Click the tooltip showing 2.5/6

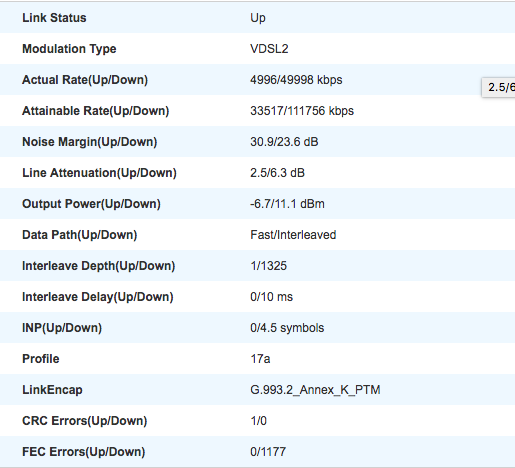point(498,87)
